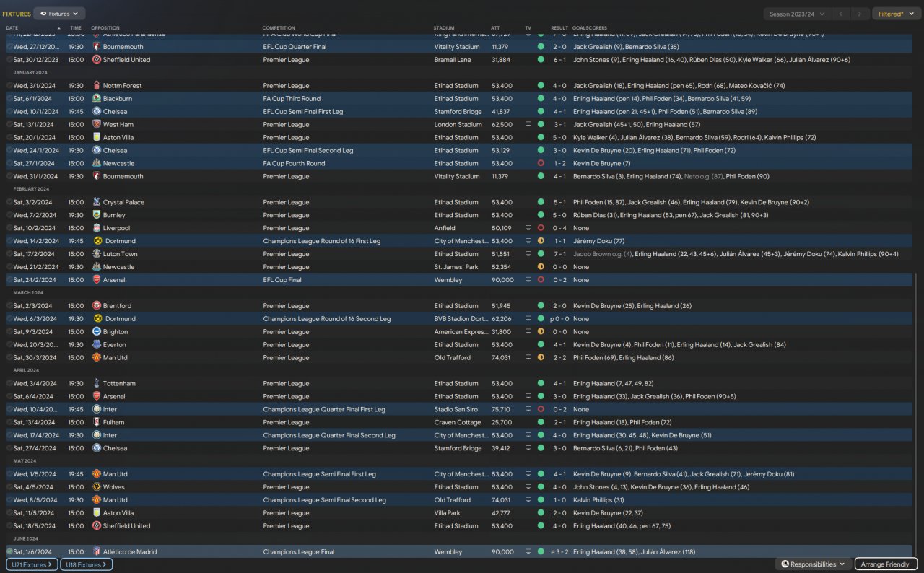Click the green win indicator on the Tottenham row

click(541, 384)
